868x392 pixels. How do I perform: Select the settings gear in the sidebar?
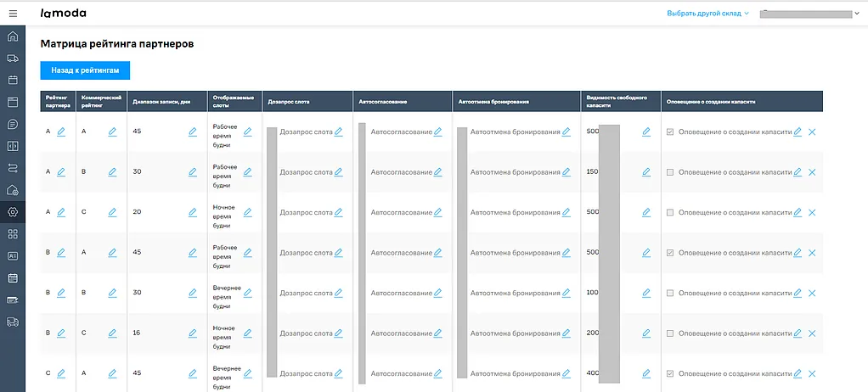click(13, 212)
